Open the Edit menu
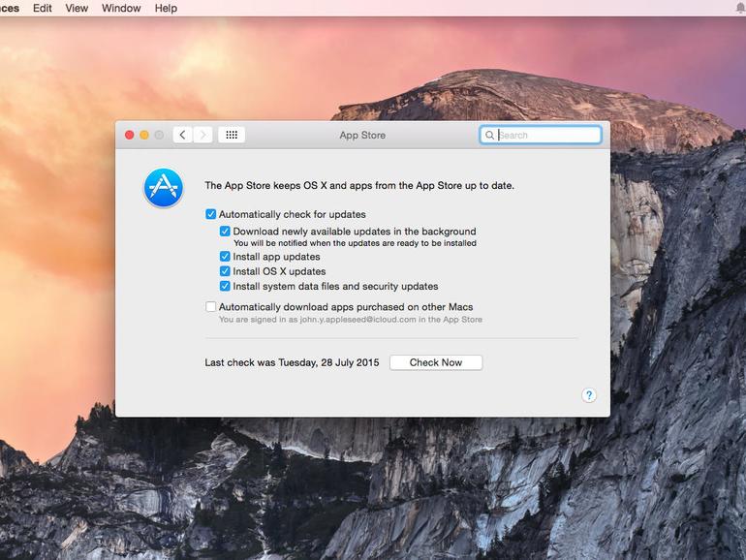 43,8
